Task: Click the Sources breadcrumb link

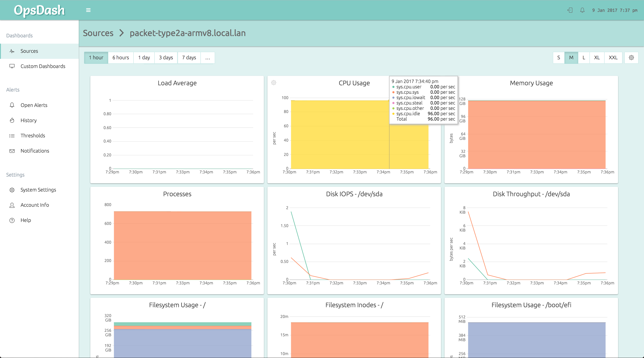Action: coord(98,33)
